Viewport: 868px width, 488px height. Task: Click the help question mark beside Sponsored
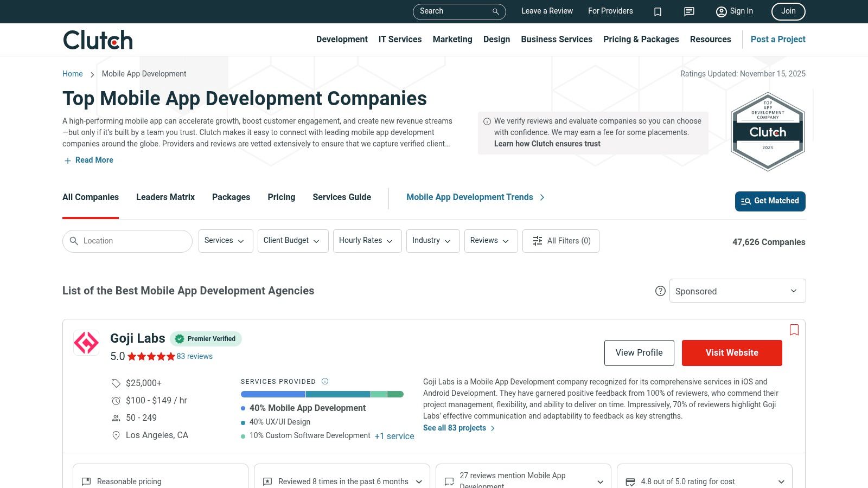click(660, 291)
